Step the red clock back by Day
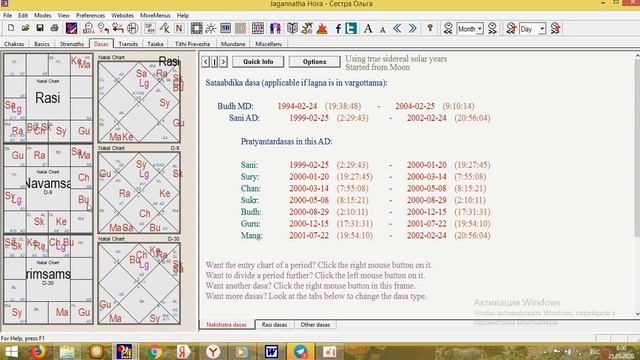The height and width of the screenshot is (360, 640). point(511,28)
